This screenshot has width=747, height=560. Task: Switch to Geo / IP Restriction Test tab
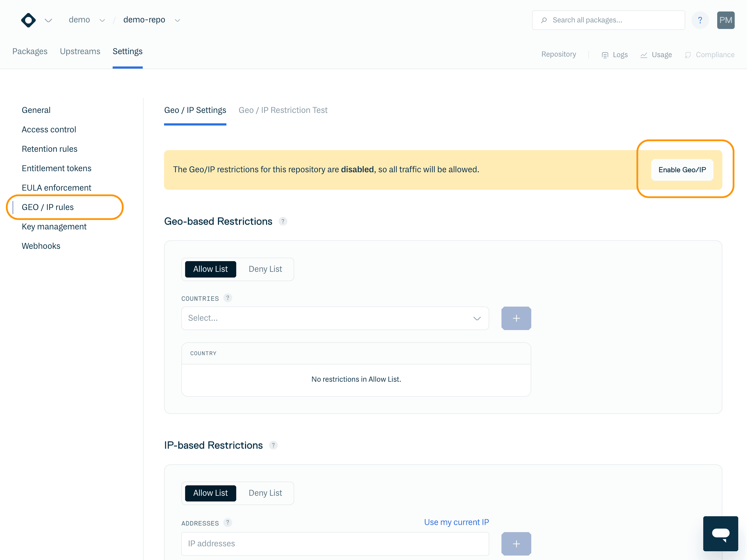point(283,110)
